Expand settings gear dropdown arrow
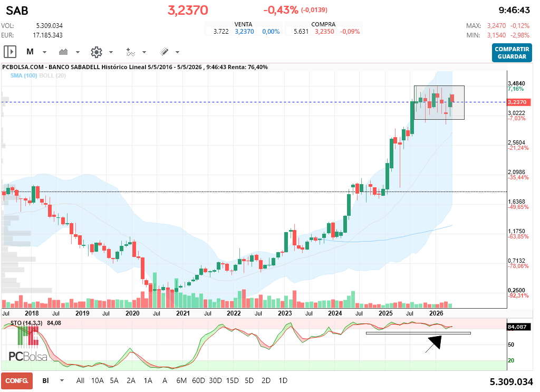This screenshot has height=392, width=540. pos(111,52)
